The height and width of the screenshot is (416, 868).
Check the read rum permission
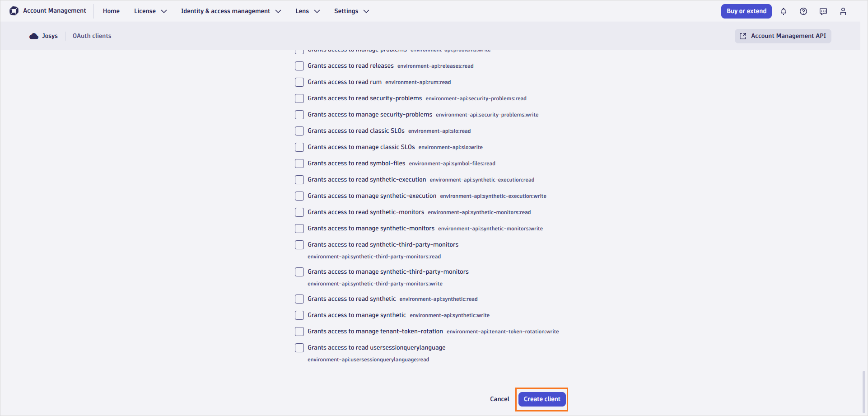tap(299, 82)
